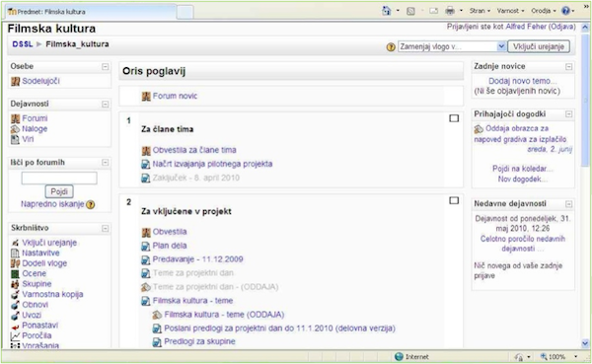Click the Obnovi restore icon
592x364 pixels.
pyautogui.click(x=15, y=305)
